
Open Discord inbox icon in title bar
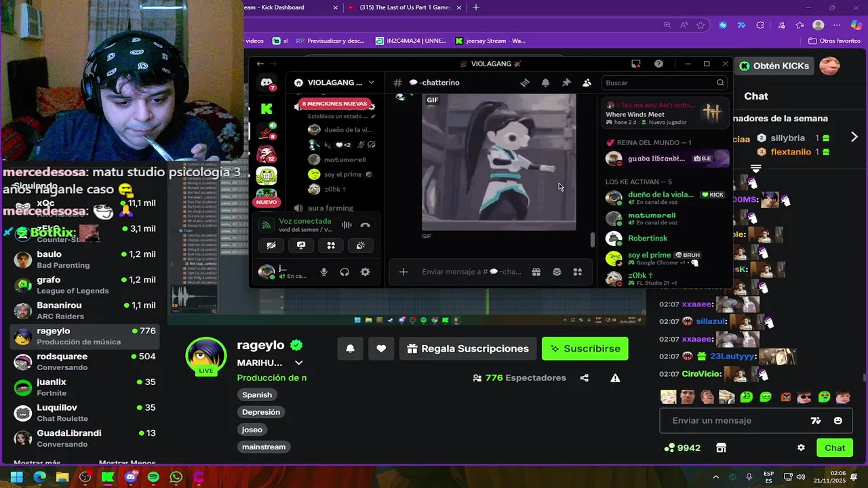[636, 64]
